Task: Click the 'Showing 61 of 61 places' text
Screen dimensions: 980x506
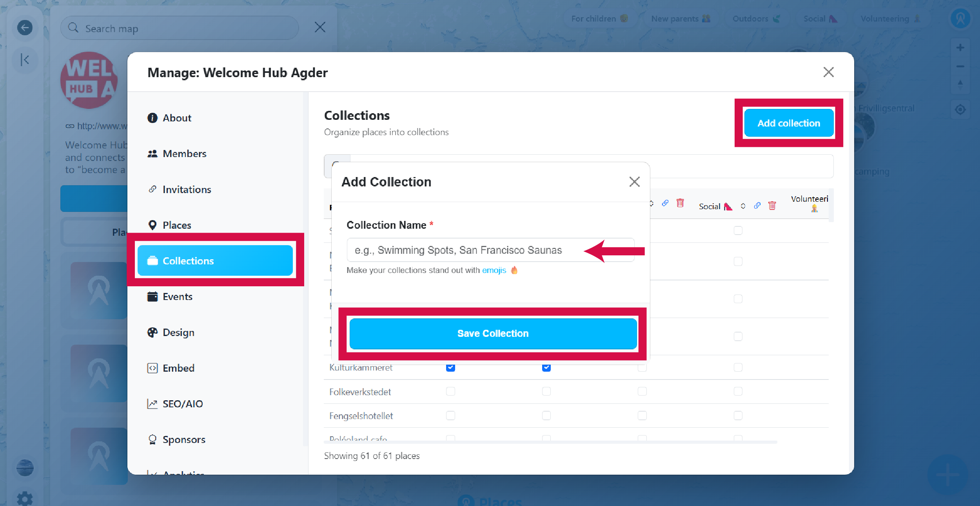Action: [x=372, y=456]
